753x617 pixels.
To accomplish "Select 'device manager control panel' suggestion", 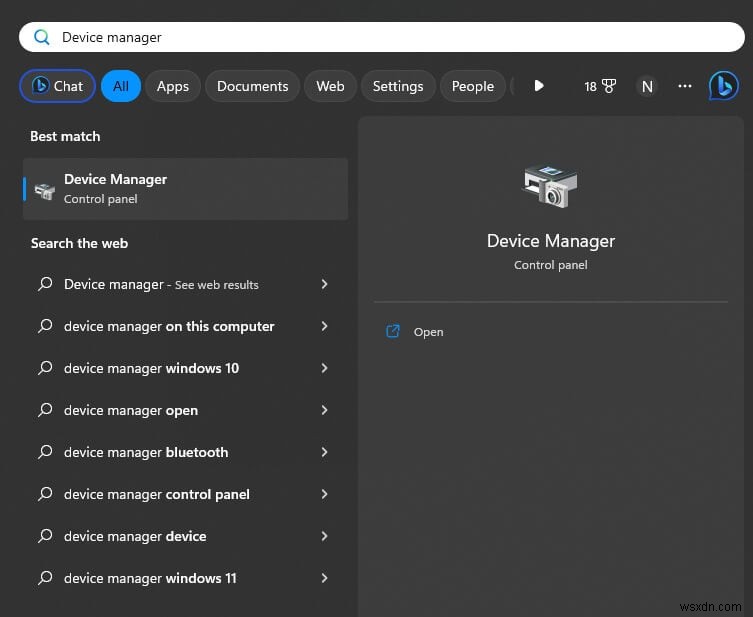I will [185, 494].
